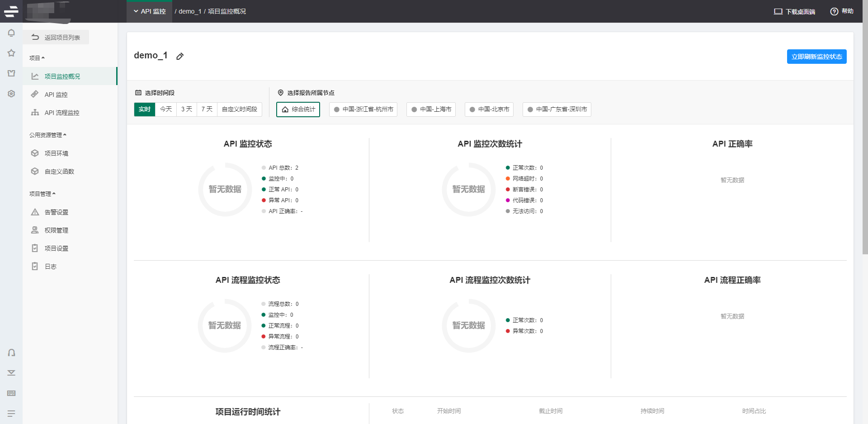Click the hamburger lines icon at bottom of left rail
Viewport: 868px width, 424px height.
pos(11,414)
